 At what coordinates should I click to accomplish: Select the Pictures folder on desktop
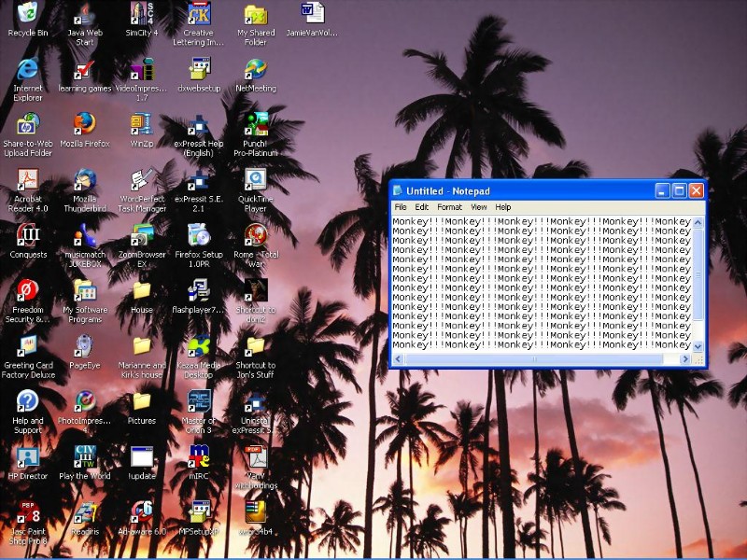point(142,401)
